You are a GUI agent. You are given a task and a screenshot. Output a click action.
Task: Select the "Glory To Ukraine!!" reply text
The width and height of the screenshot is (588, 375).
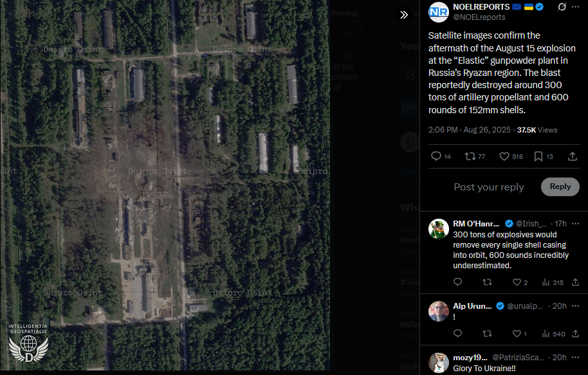[484, 369]
